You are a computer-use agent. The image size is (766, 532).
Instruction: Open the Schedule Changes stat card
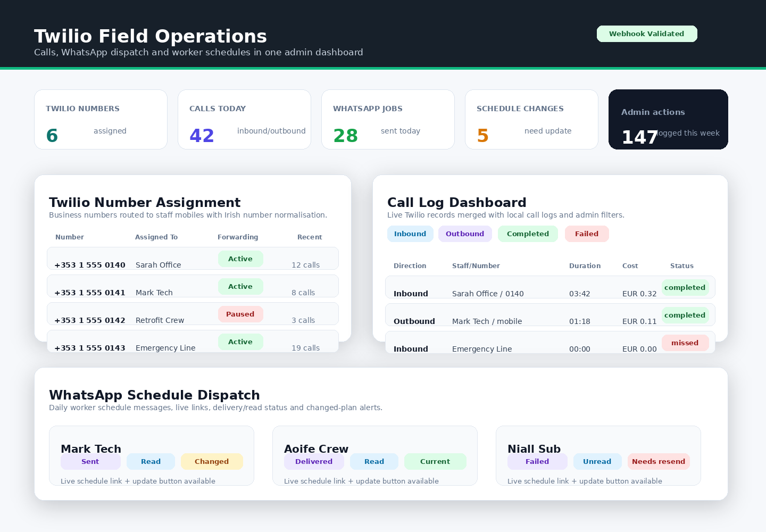pyautogui.click(x=531, y=119)
